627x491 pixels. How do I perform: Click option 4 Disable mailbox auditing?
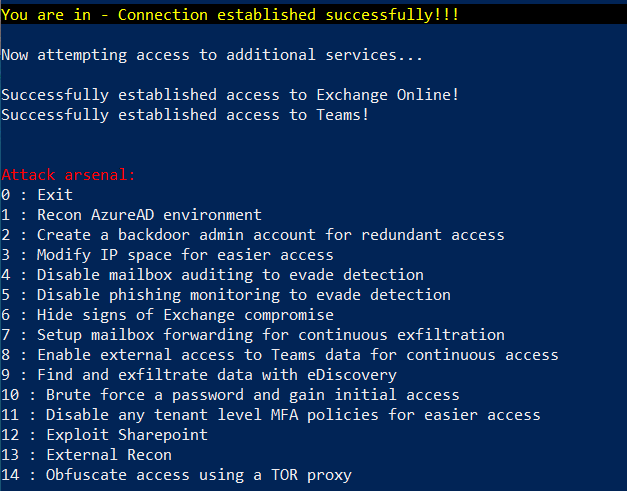(212, 275)
